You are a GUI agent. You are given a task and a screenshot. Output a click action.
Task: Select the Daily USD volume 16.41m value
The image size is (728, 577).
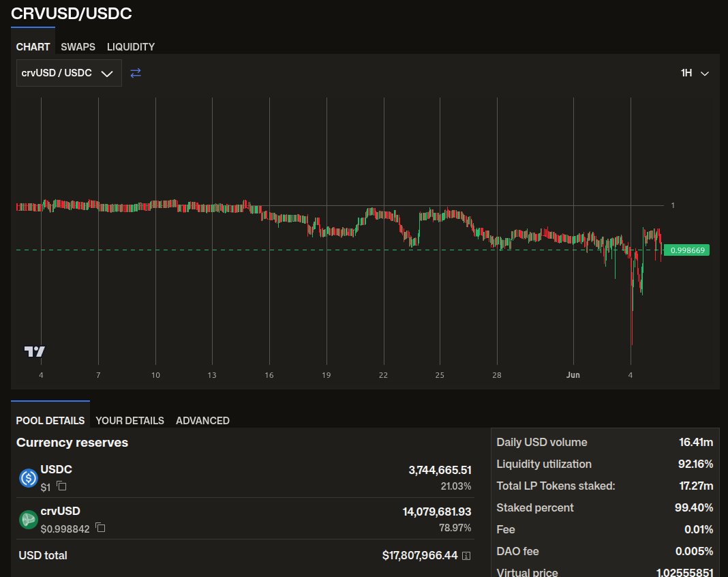pos(696,442)
